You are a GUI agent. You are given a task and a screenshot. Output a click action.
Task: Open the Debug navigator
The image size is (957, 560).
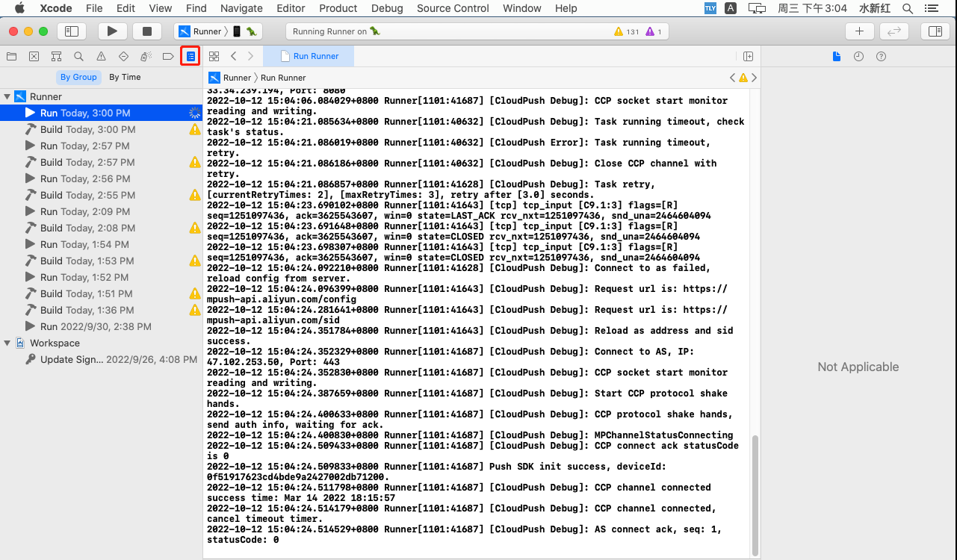pos(146,56)
